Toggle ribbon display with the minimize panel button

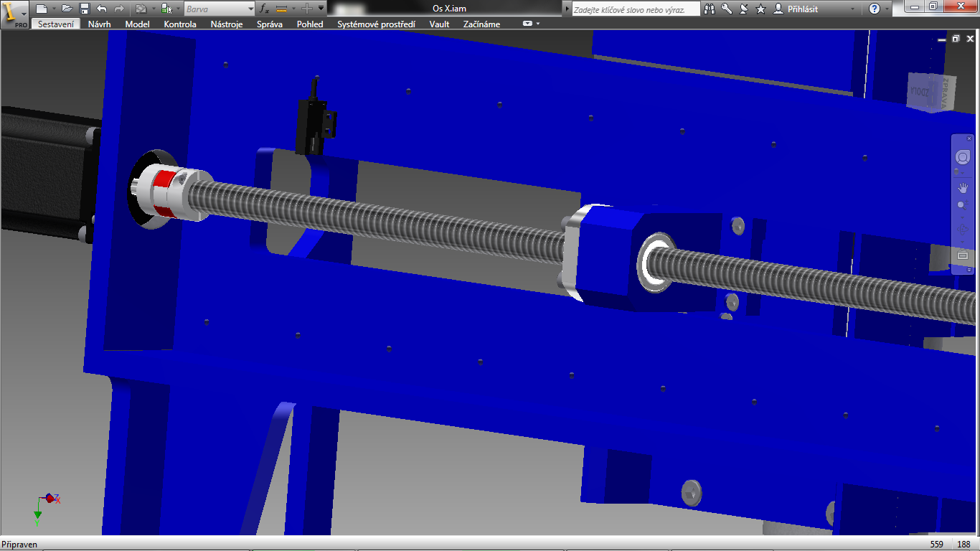[x=528, y=24]
